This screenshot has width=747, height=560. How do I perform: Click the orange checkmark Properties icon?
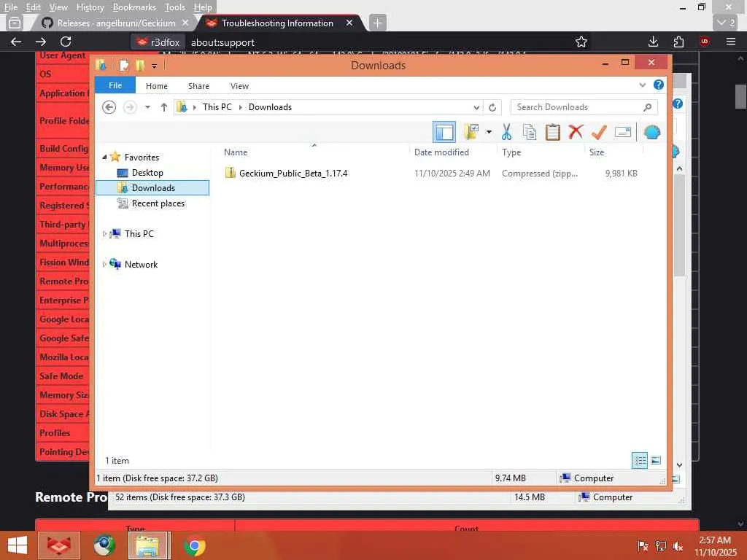(599, 132)
